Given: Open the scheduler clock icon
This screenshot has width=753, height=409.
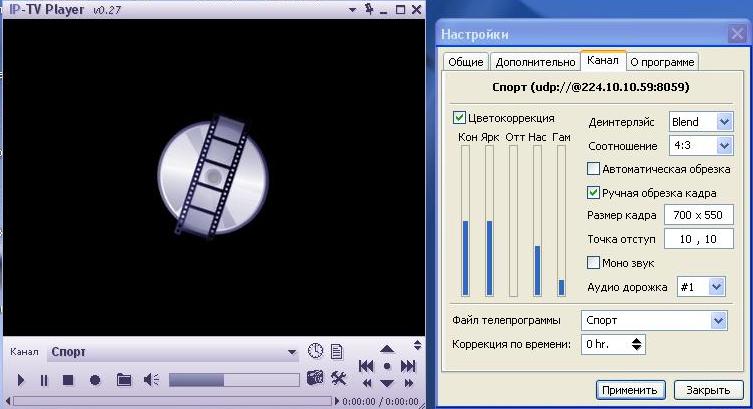Looking at the screenshot, I should [316, 351].
